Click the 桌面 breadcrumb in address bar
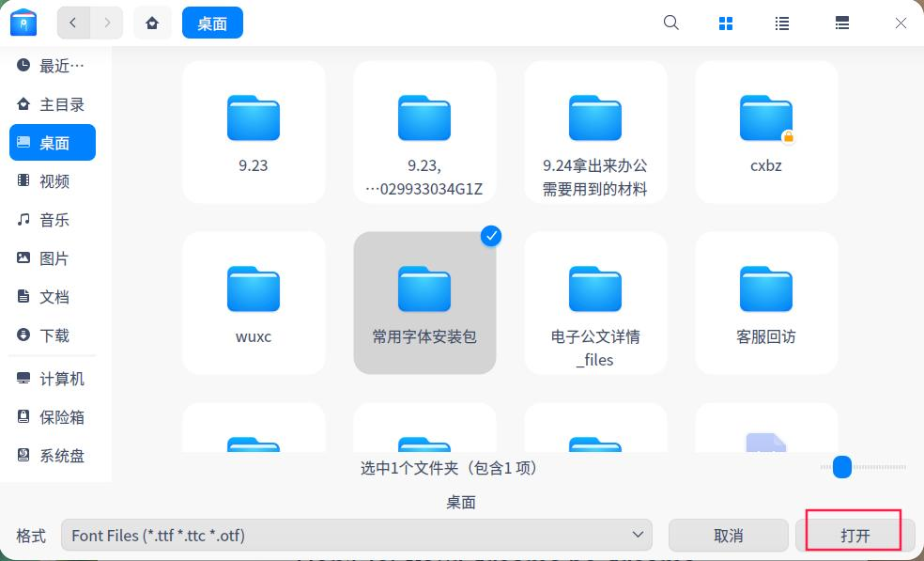 click(212, 23)
